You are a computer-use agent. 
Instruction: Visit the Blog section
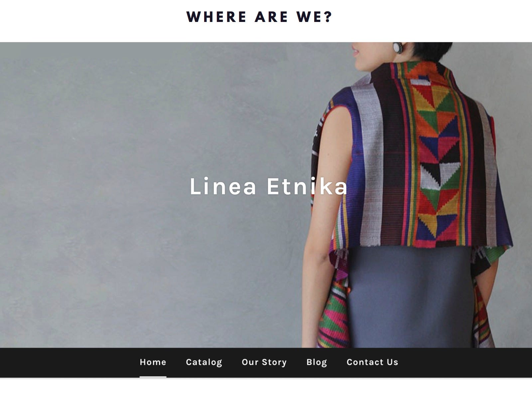(x=317, y=362)
